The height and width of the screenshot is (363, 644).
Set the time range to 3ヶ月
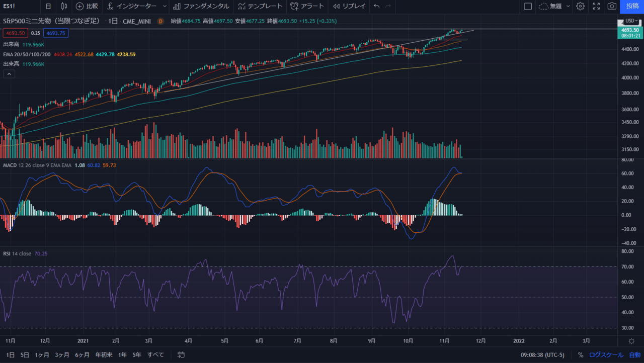click(62, 354)
